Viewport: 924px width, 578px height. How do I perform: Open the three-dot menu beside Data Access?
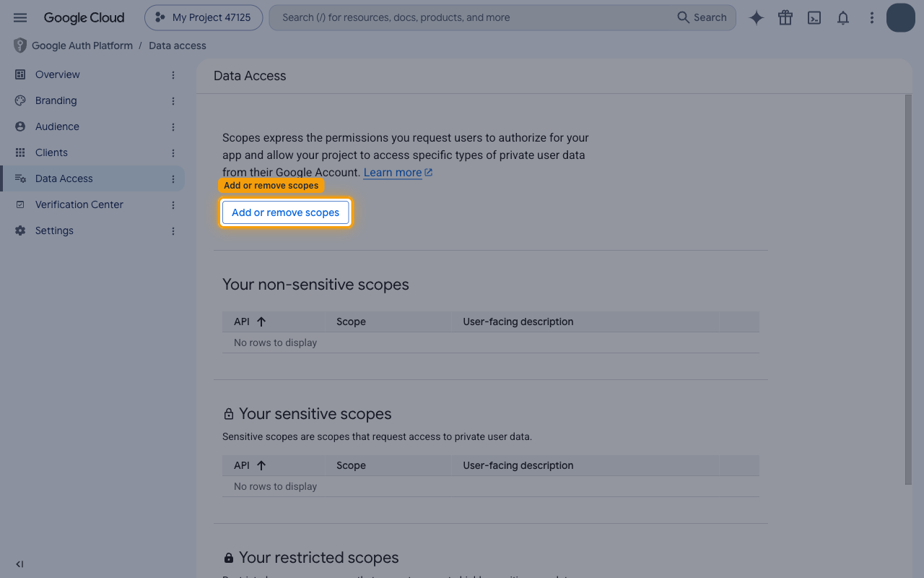[173, 178]
